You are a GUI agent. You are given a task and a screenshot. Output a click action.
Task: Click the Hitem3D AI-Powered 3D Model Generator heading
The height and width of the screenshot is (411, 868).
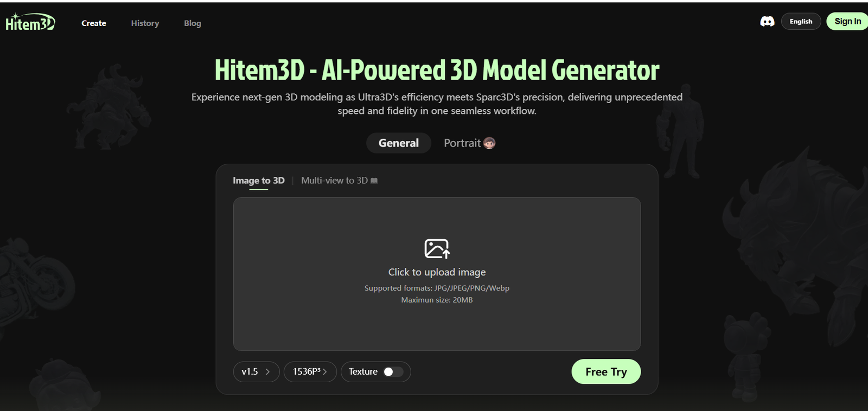point(437,70)
